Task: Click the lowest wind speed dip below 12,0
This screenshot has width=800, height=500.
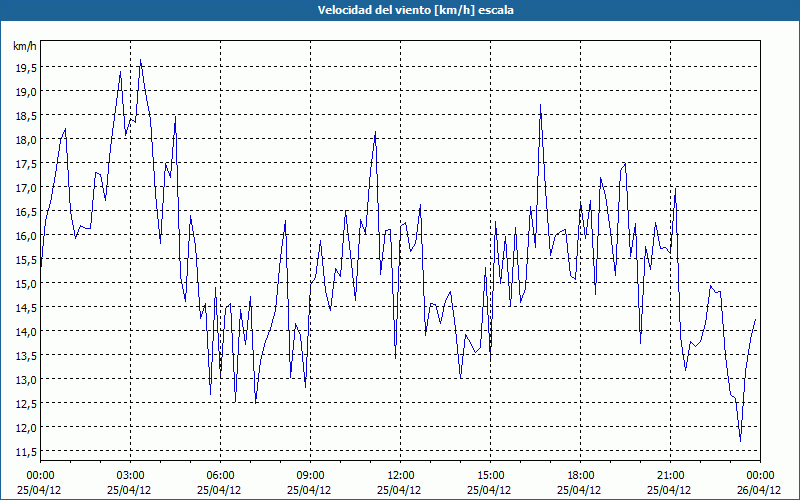Action: click(x=740, y=441)
